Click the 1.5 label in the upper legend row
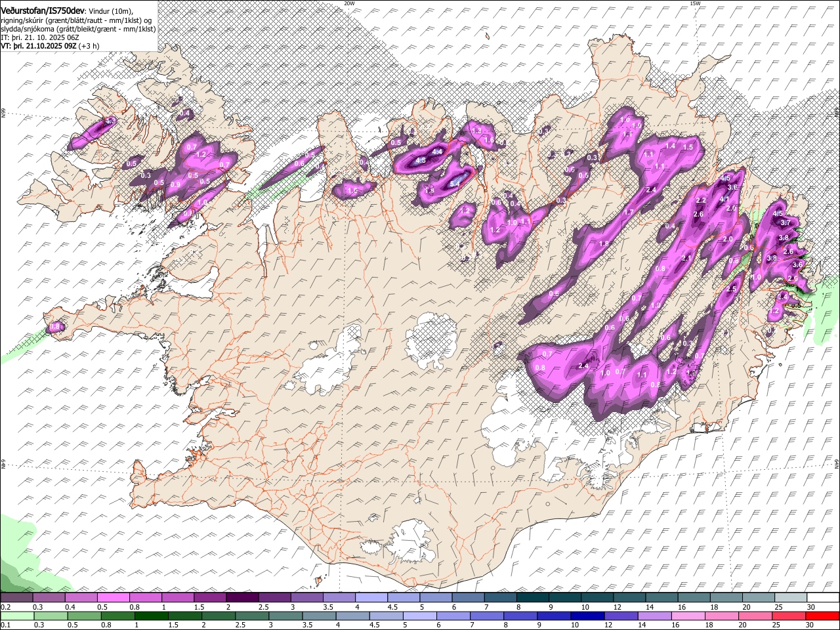The image size is (840, 630). (x=199, y=607)
